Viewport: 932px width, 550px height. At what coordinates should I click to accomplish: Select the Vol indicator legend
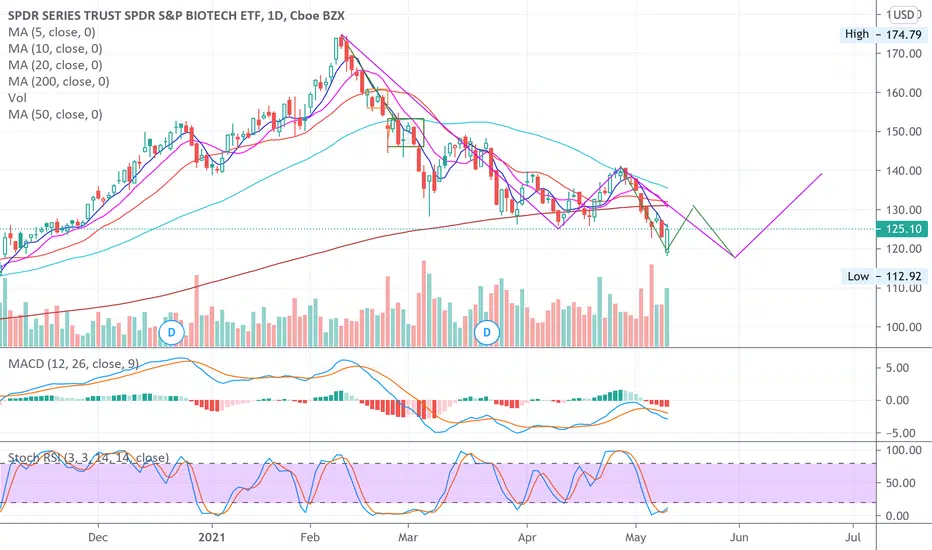(x=17, y=98)
